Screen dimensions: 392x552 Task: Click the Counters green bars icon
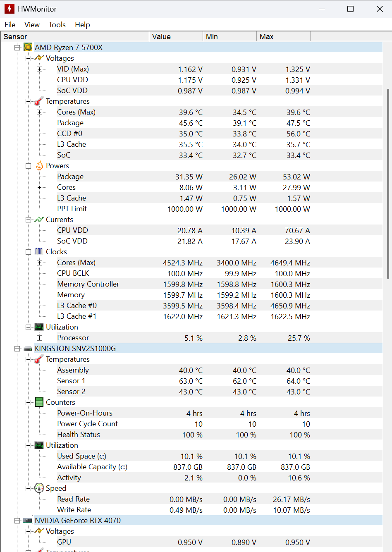point(39,402)
